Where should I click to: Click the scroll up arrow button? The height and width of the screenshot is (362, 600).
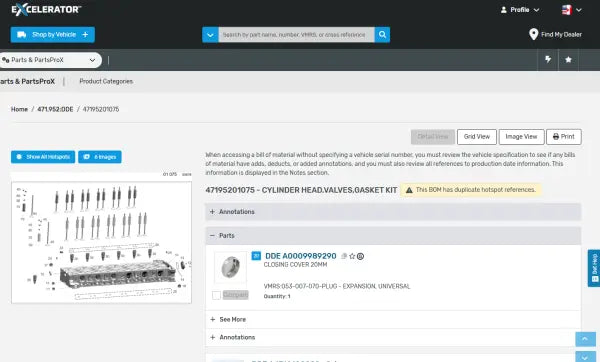point(585,339)
